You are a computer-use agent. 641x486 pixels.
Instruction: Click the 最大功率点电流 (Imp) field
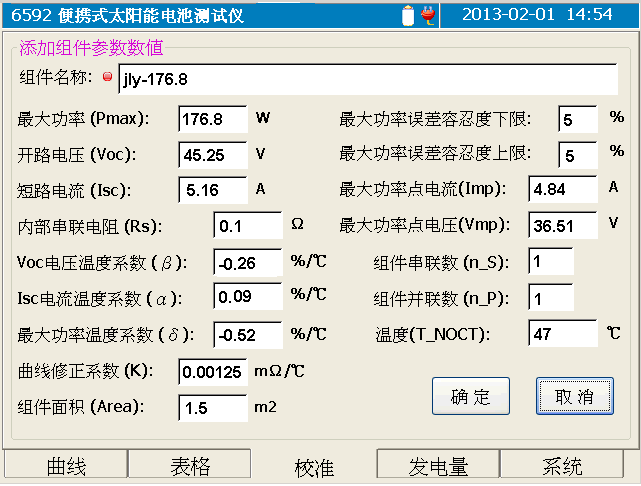pos(563,189)
